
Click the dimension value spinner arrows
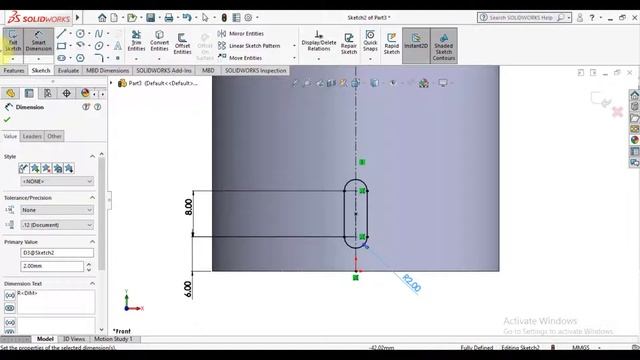click(89, 267)
